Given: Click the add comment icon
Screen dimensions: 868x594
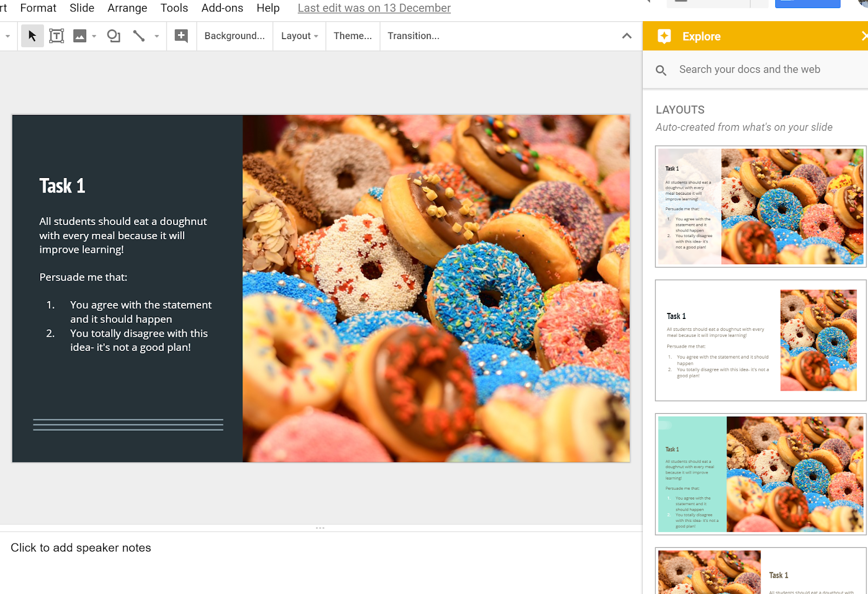Looking at the screenshot, I should pos(181,36).
